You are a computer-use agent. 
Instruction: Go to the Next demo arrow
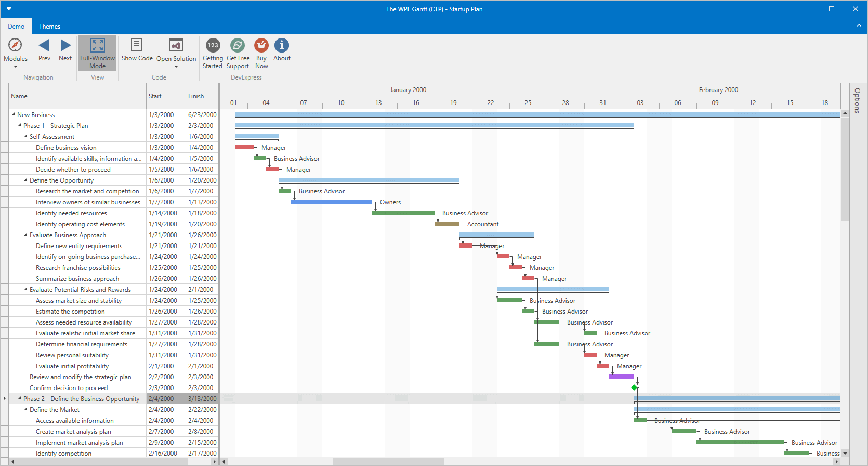tap(65, 45)
